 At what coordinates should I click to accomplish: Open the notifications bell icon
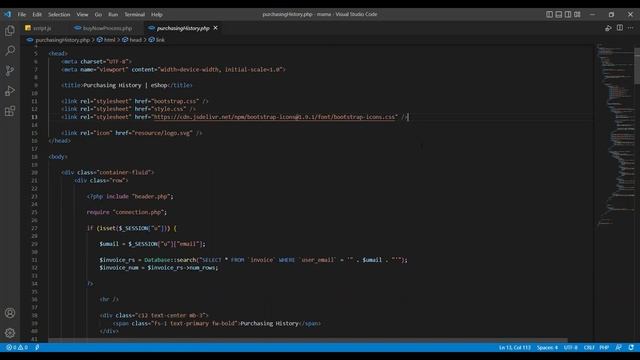(631, 348)
